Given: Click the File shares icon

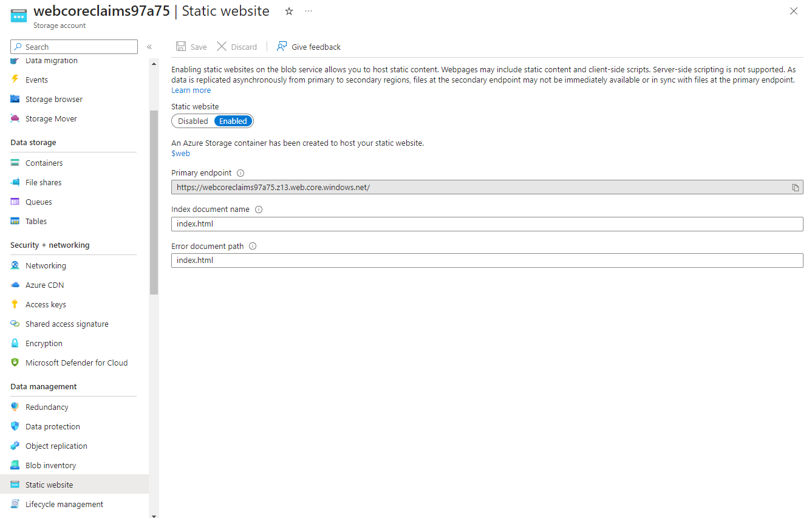Looking at the screenshot, I should (x=15, y=182).
